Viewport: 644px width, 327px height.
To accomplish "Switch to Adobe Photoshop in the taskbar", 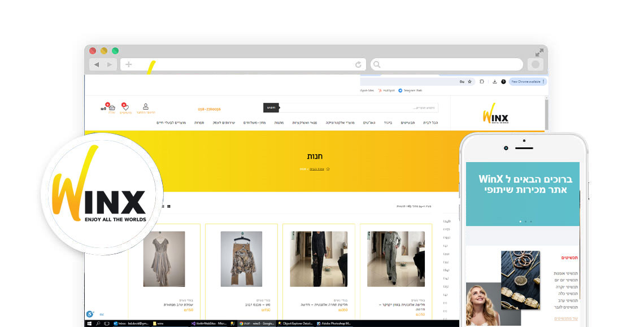I will [333, 324].
